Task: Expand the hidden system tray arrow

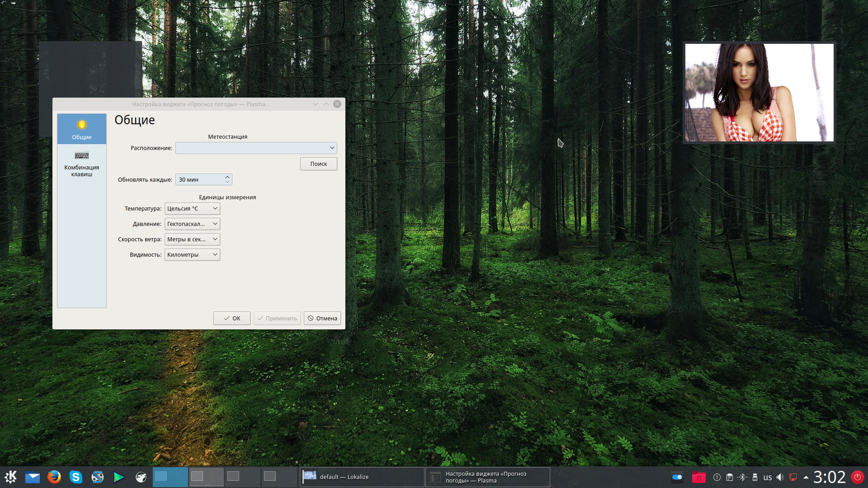Action: (806, 477)
